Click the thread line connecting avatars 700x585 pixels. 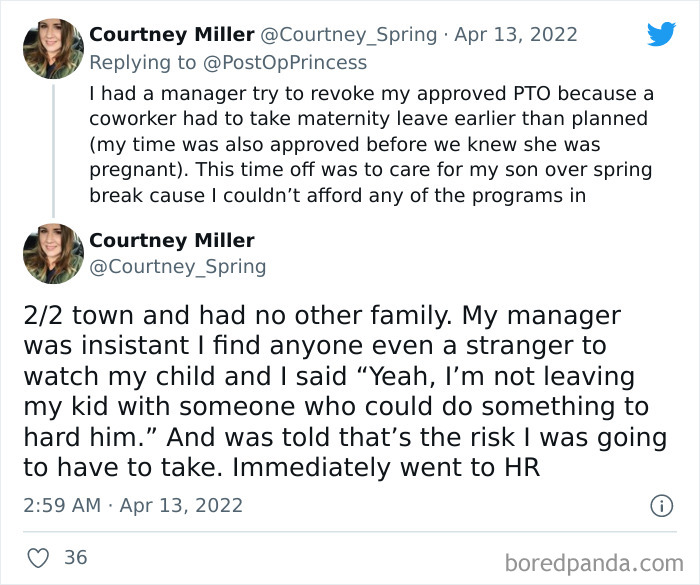(52, 150)
